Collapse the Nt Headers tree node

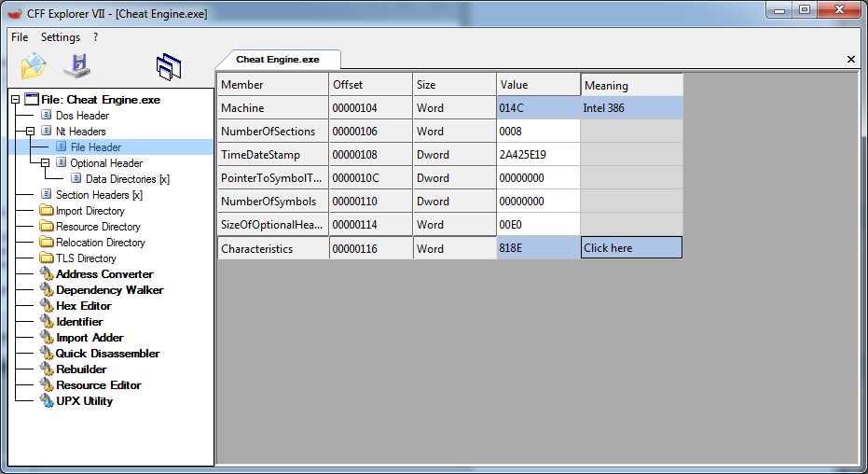[31, 132]
